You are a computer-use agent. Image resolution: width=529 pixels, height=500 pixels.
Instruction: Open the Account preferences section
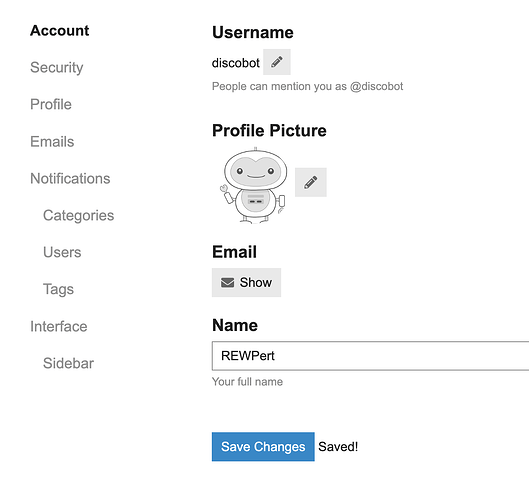(60, 31)
